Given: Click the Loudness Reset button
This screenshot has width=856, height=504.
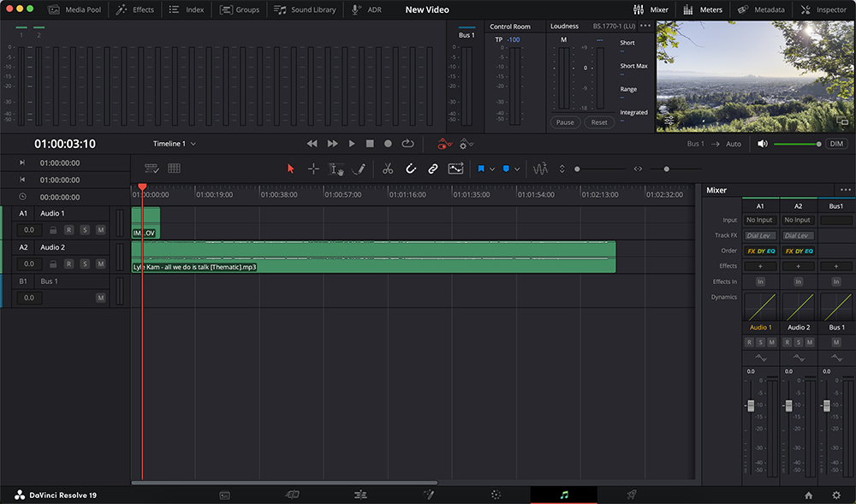Looking at the screenshot, I should tap(598, 122).
